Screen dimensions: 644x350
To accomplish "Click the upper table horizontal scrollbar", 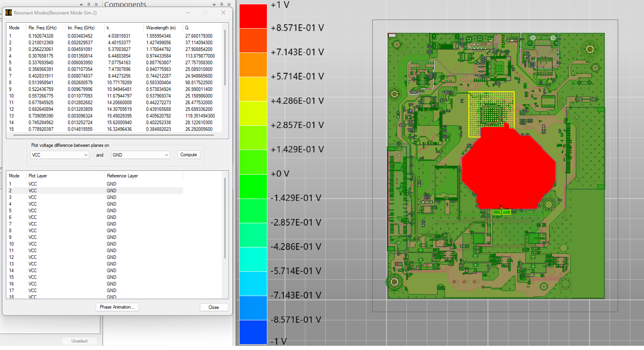I will click(114, 135).
